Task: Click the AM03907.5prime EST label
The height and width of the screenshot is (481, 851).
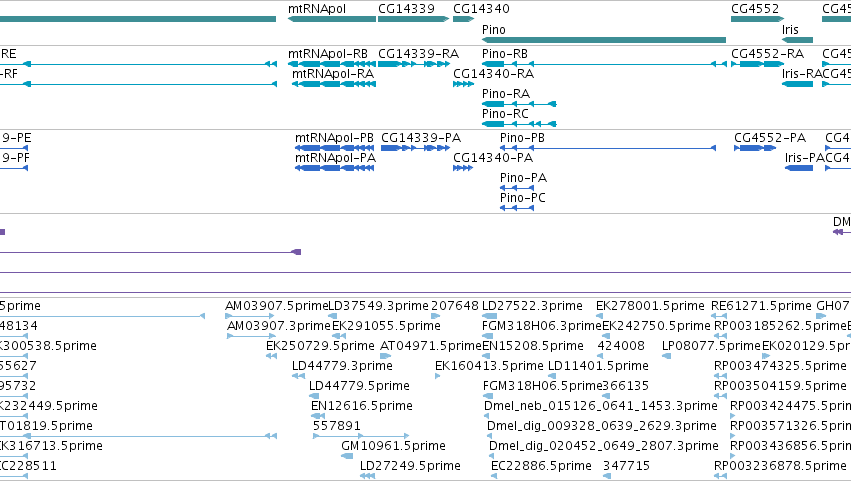Action: [277, 306]
